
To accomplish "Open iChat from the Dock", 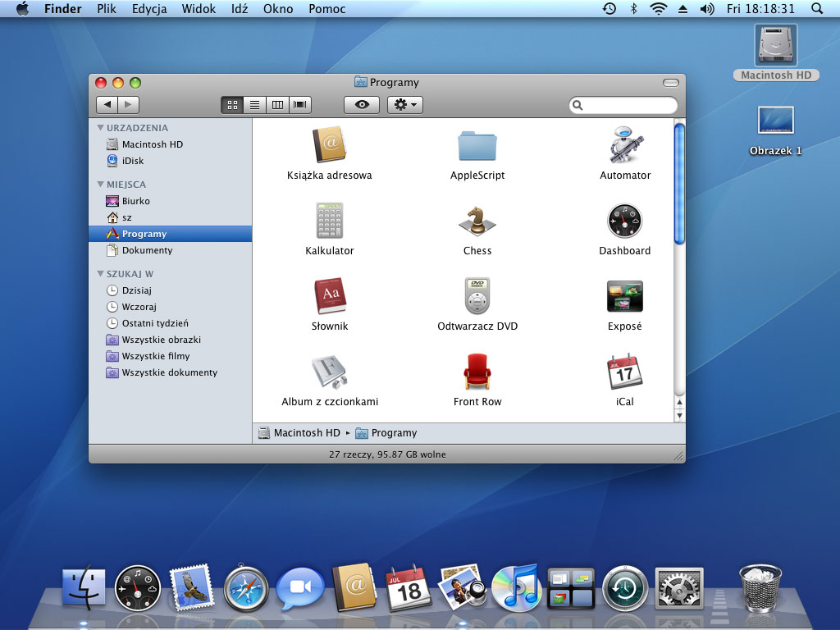I will [x=300, y=588].
